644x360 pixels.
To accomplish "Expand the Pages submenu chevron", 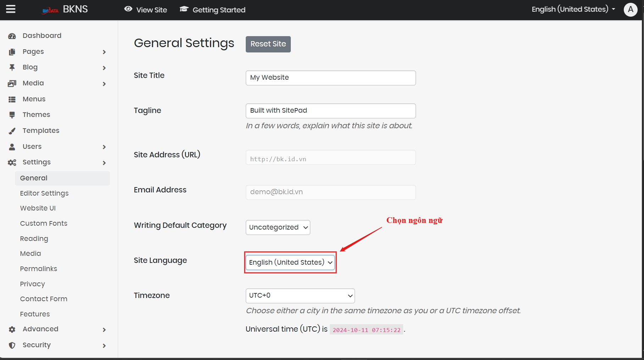I will (104, 52).
